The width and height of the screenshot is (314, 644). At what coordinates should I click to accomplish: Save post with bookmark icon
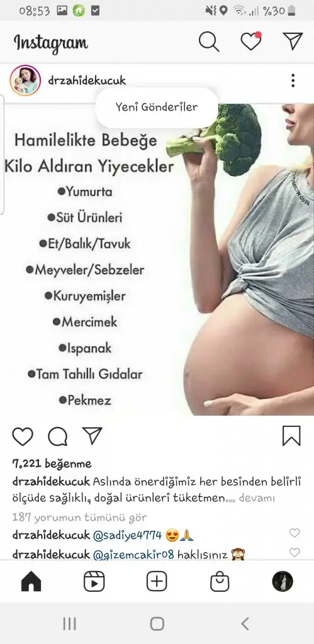point(291,436)
